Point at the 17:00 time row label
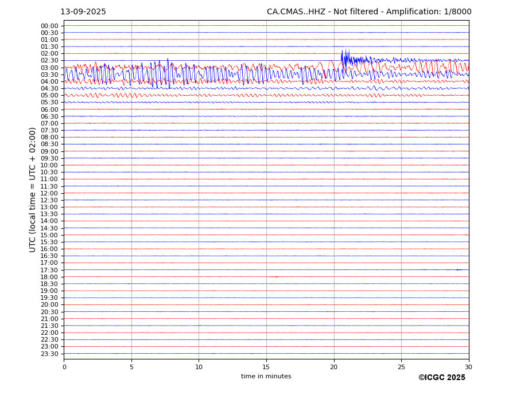The width and height of the screenshot is (532, 399). coord(49,263)
